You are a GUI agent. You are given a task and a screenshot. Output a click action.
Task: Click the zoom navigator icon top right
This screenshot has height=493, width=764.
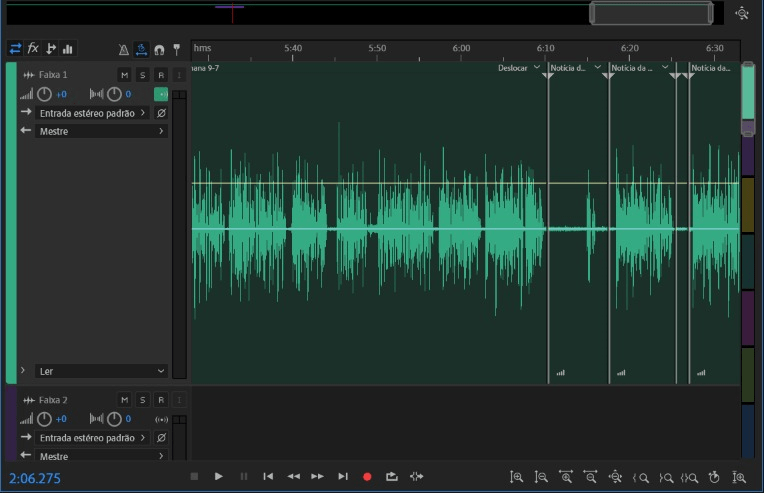pos(742,13)
